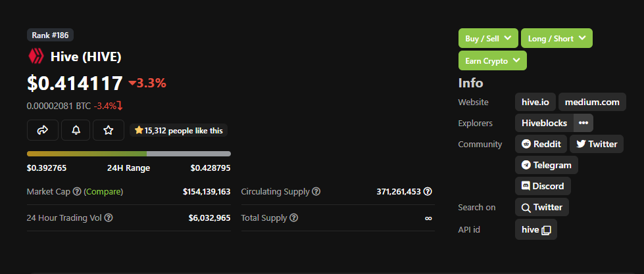Add Hive to favorites with star icon
Screen dimensions: 644x274
pos(109,130)
